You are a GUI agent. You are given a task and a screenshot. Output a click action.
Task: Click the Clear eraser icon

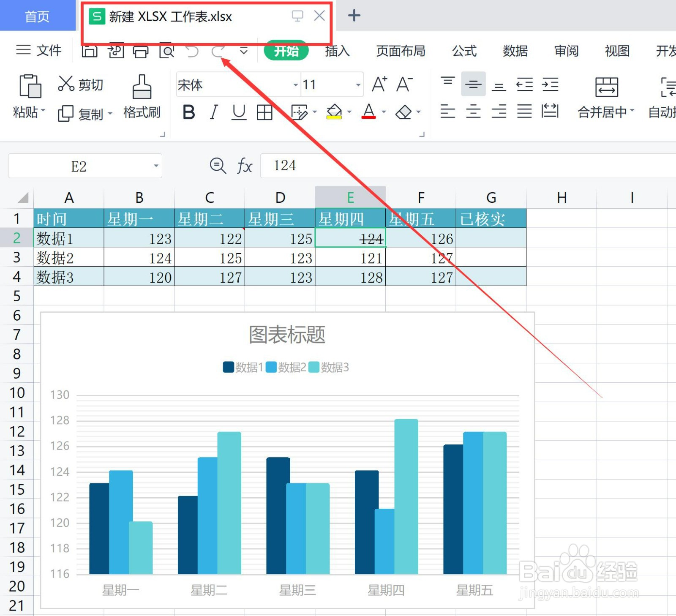point(403,112)
